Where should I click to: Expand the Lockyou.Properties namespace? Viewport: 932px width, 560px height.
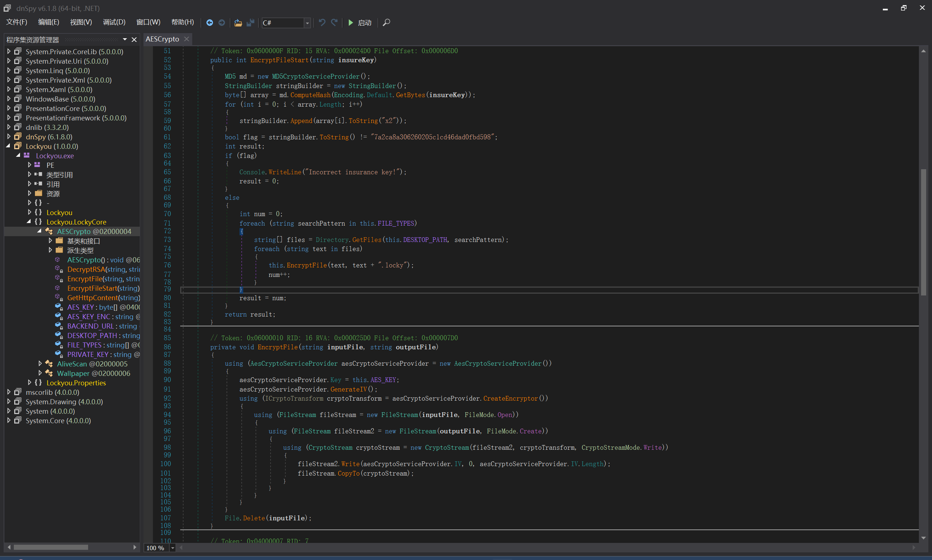tap(29, 383)
